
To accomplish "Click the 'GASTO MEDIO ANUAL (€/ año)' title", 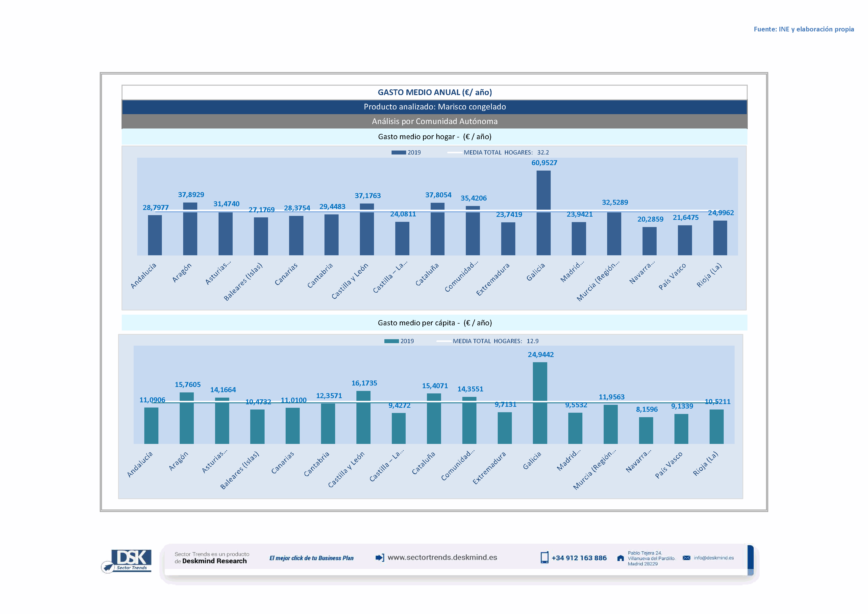I will pyautogui.click(x=434, y=92).
